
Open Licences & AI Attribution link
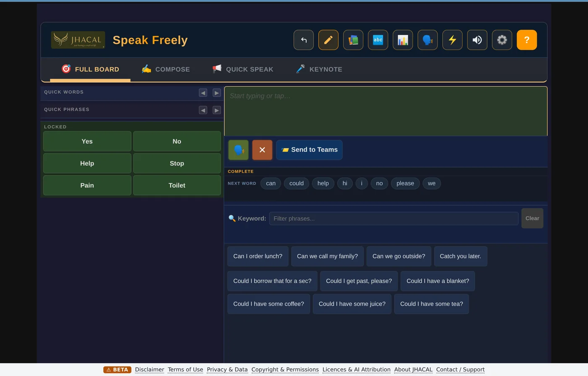tap(357, 370)
